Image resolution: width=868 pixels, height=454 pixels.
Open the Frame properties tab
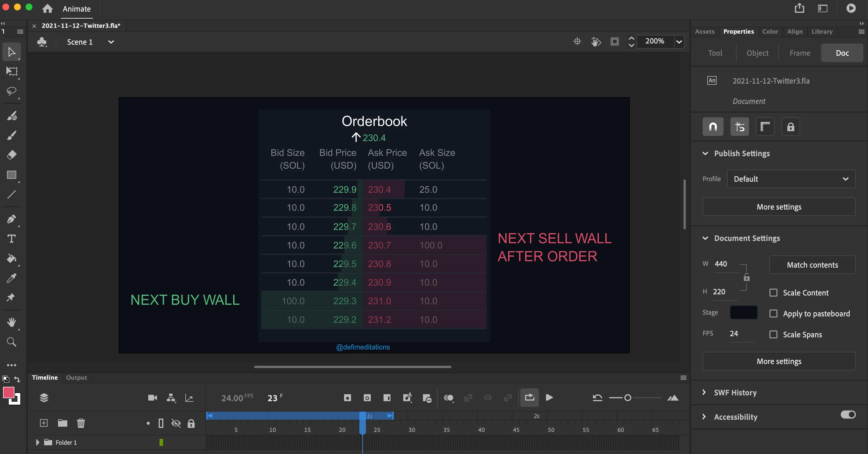(x=800, y=53)
